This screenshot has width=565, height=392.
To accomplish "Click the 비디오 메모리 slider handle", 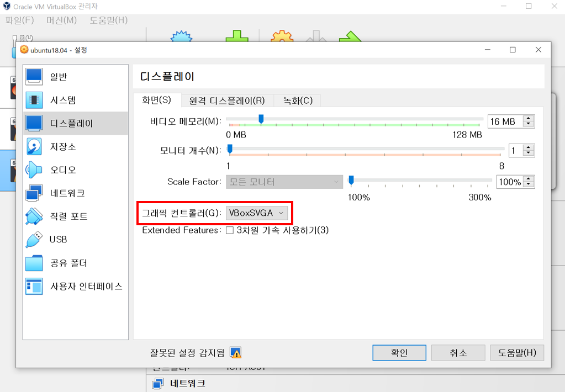I will (x=261, y=119).
